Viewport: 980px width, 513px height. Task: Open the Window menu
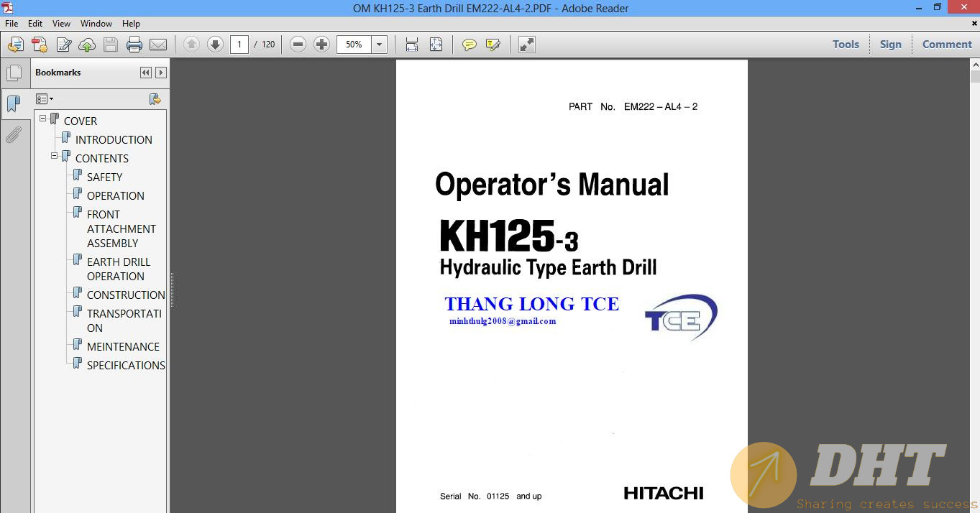coord(96,24)
